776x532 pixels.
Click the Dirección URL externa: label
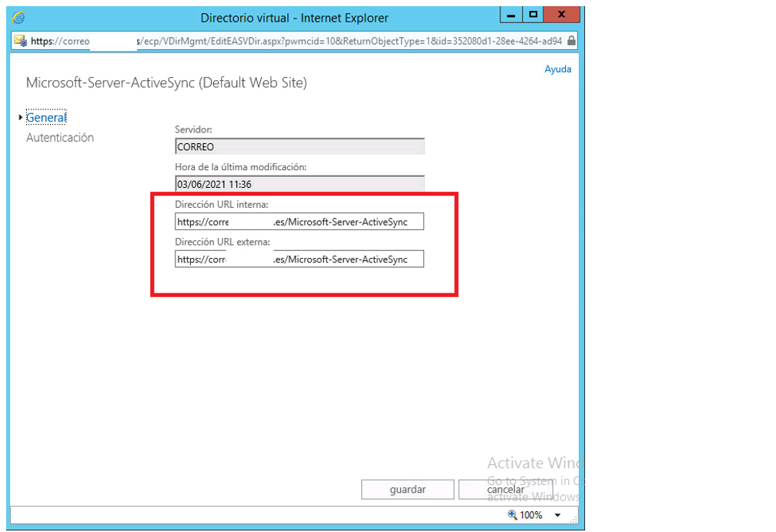pyautogui.click(x=222, y=242)
